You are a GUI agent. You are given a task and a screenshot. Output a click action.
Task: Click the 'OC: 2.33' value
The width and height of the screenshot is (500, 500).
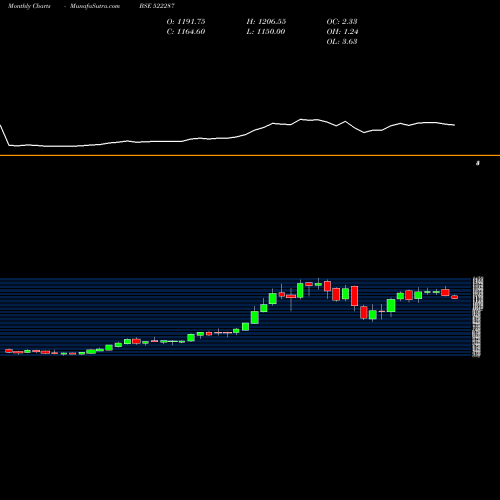point(342,22)
